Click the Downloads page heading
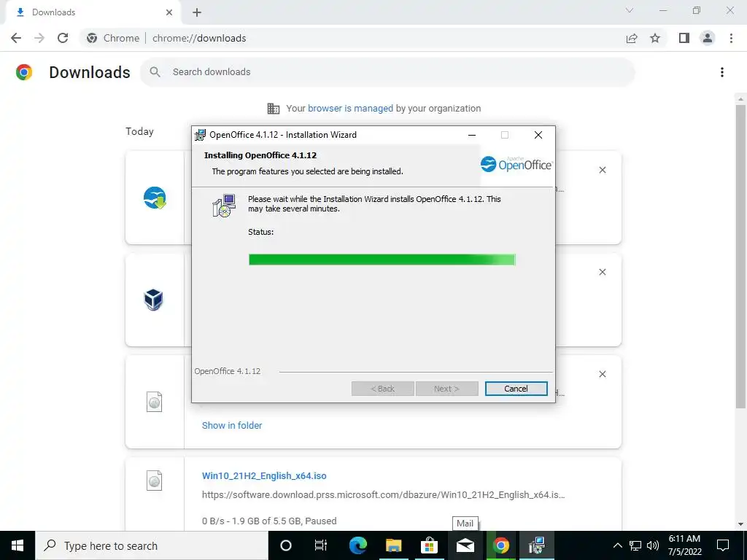747x560 pixels. [x=90, y=72]
